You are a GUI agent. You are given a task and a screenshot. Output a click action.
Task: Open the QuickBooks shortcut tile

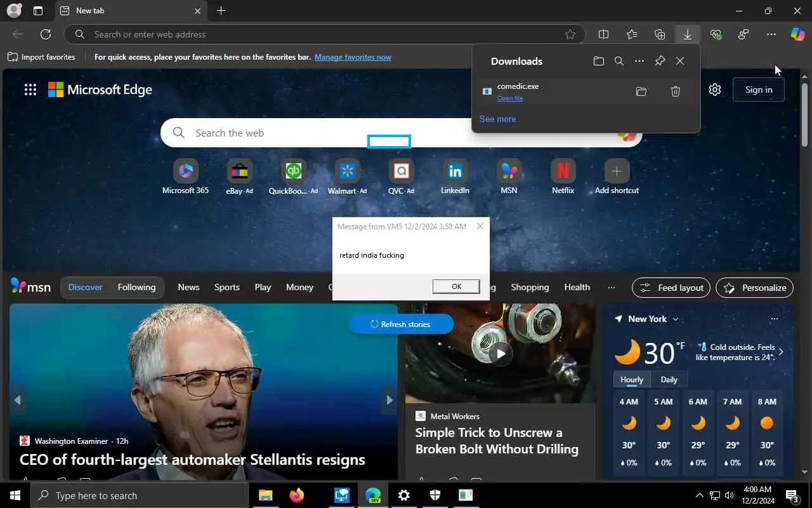point(293,177)
